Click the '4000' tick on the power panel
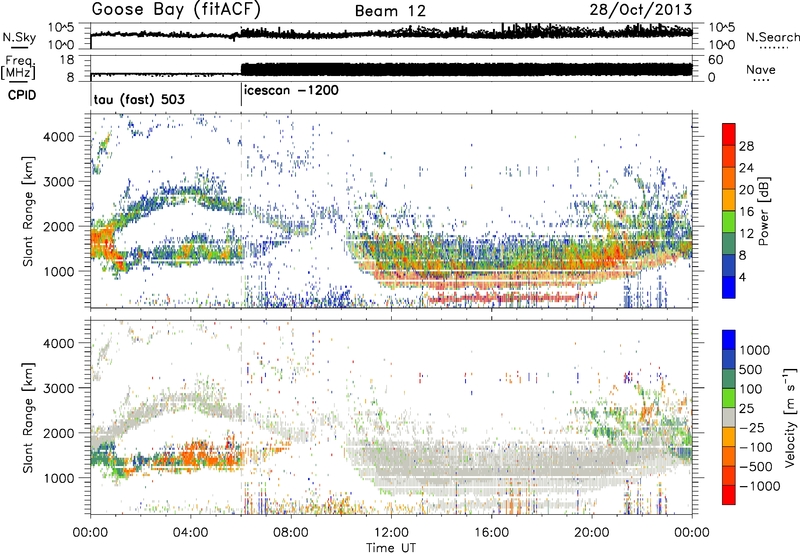The image size is (800, 554). (58, 137)
